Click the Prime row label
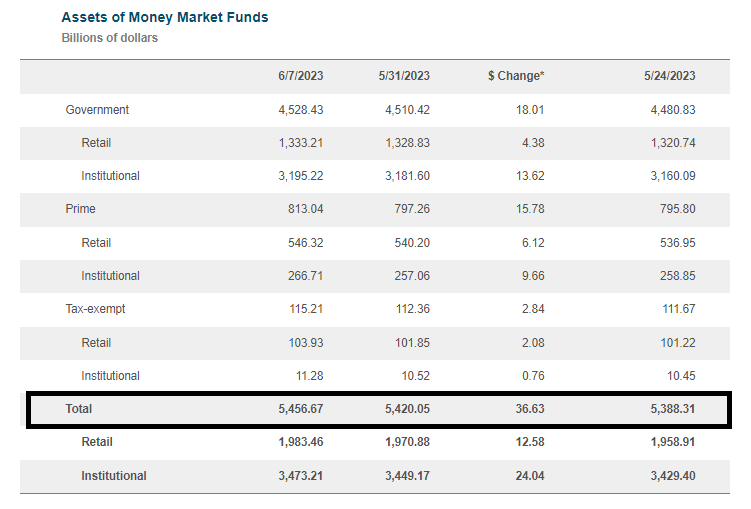The image size is (751, 509). pos(80,210)
